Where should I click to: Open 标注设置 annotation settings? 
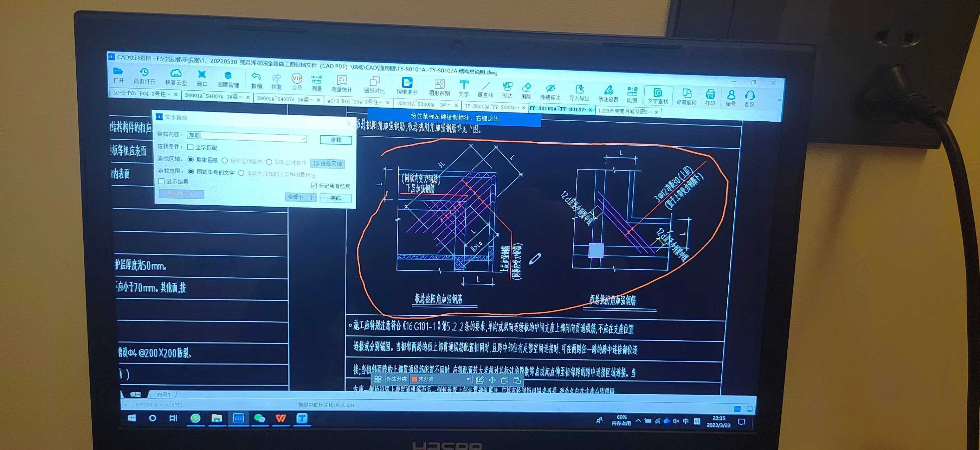pos(608,94)
